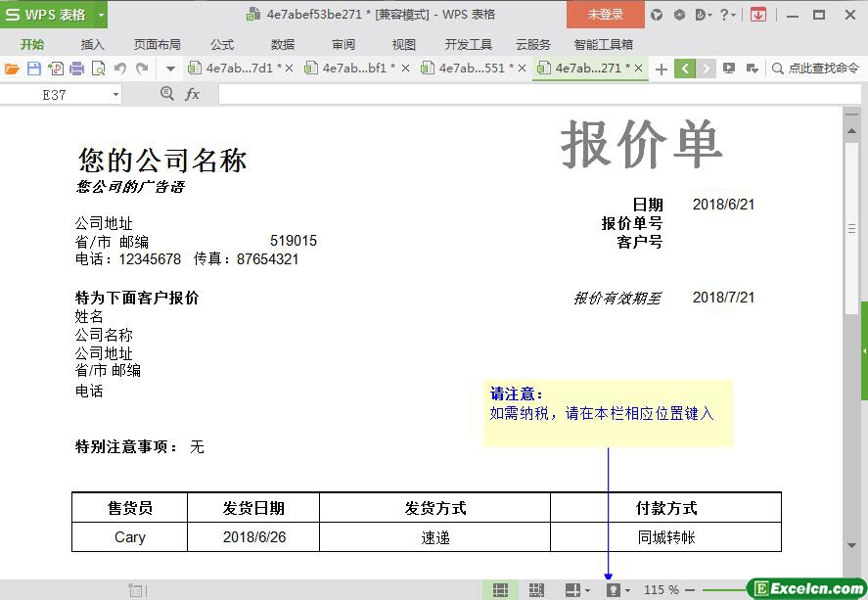Screen dimensions: 868x600
Task: Click the zoom out minus button
Action: coord(690,590)
